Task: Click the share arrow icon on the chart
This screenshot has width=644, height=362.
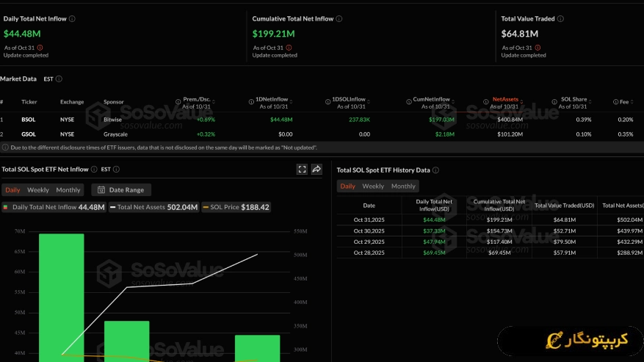Action: coord(316,169)
